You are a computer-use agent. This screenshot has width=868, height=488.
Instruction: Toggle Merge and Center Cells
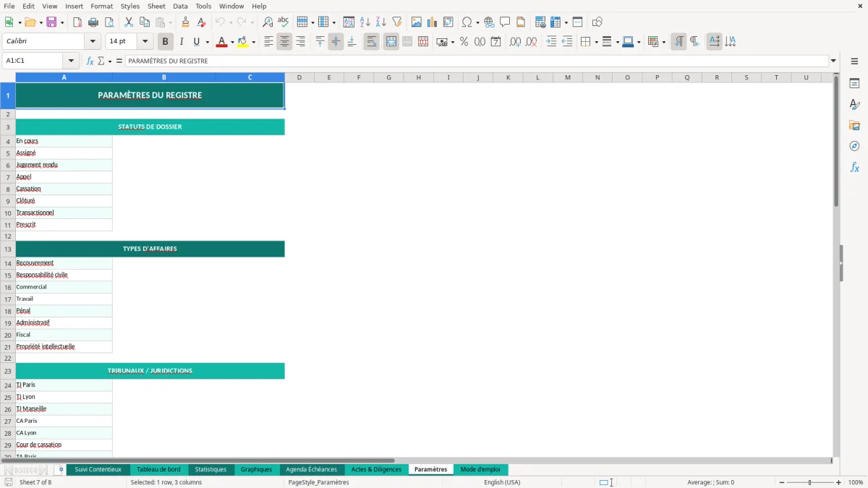click(x=391, y=42)
